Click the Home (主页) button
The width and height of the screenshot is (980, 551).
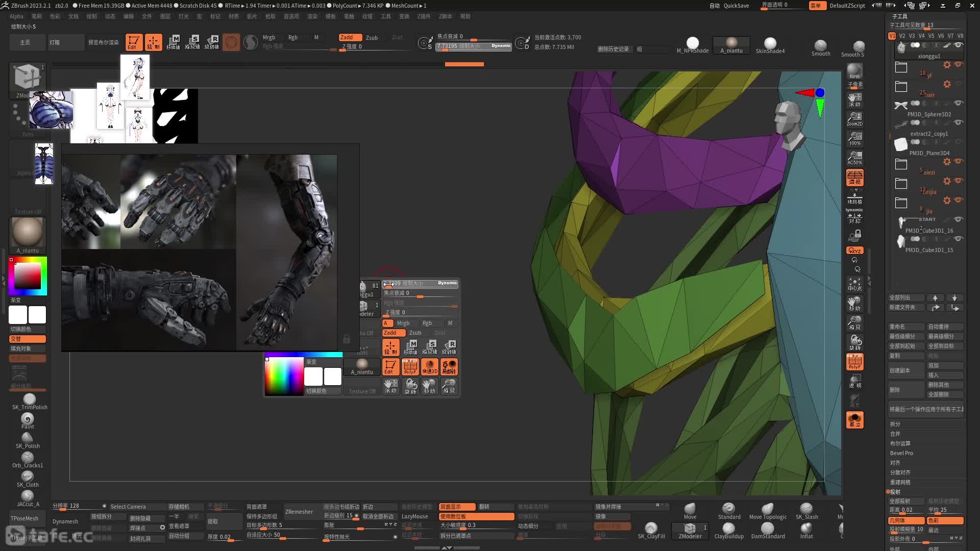(x=28, y=42)
